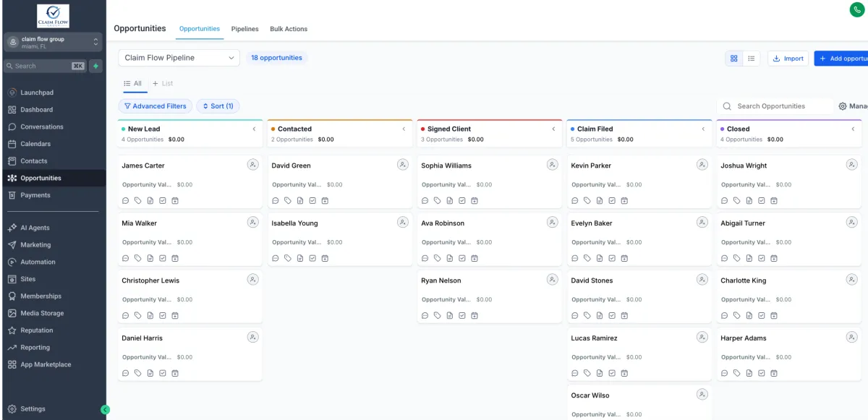This screenshot has width=868, height=420.
Task: Collapse the Contacted column
Action: point(404,129)
